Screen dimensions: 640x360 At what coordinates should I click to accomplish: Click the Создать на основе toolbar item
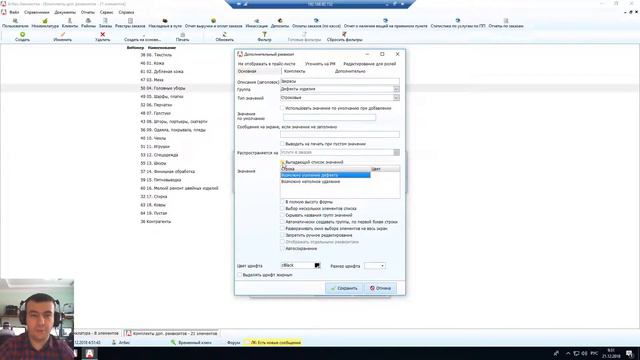point(142,37)
